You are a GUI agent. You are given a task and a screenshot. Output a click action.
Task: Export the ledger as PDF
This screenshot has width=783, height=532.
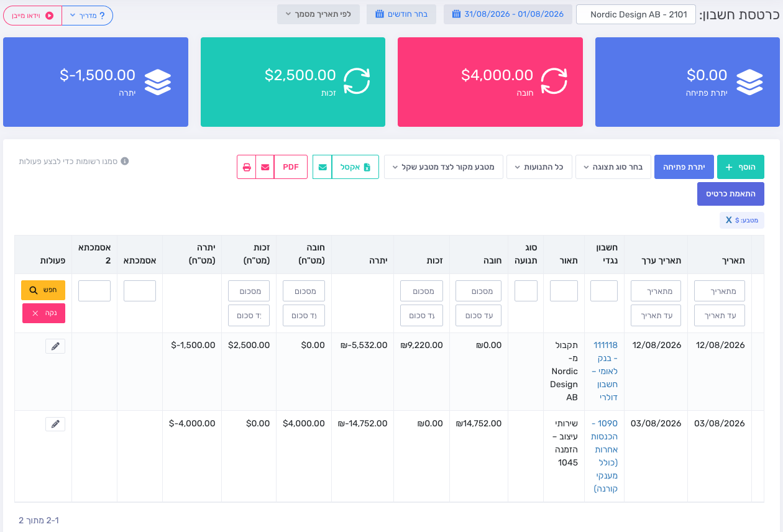[291, 167]
